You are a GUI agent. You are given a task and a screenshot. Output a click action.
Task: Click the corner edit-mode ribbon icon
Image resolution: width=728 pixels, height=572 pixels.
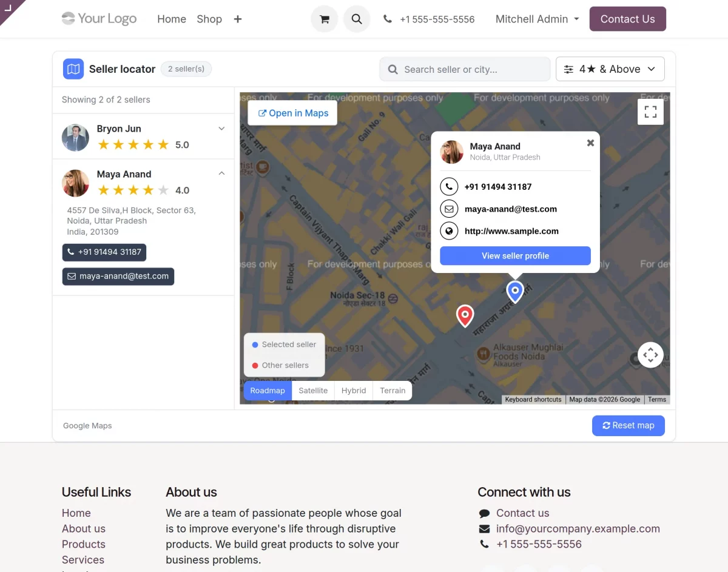point(8,7)
